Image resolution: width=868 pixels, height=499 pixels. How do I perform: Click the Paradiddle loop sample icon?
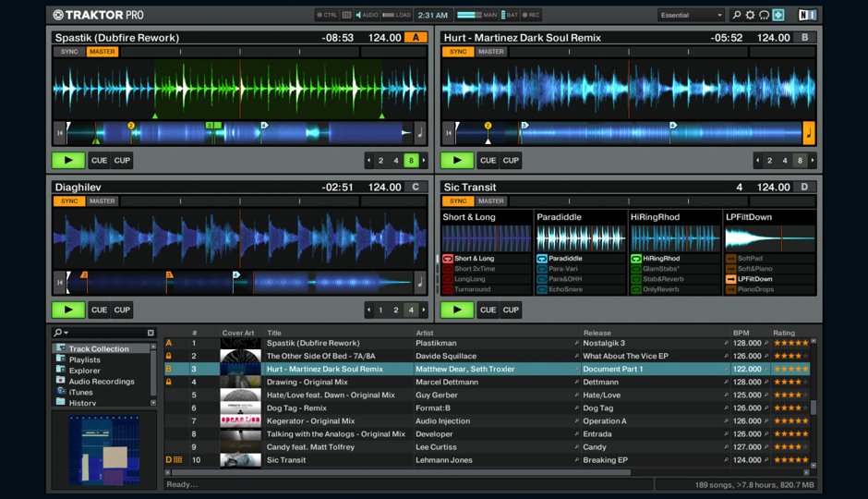542,259
